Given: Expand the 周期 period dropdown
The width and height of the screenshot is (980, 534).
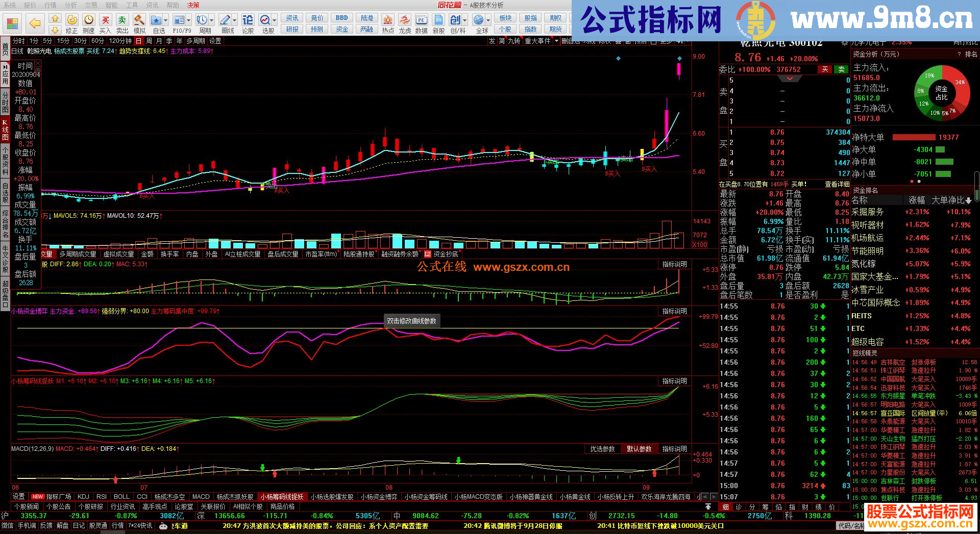Looking at the screenshot, I should (212, 20).
